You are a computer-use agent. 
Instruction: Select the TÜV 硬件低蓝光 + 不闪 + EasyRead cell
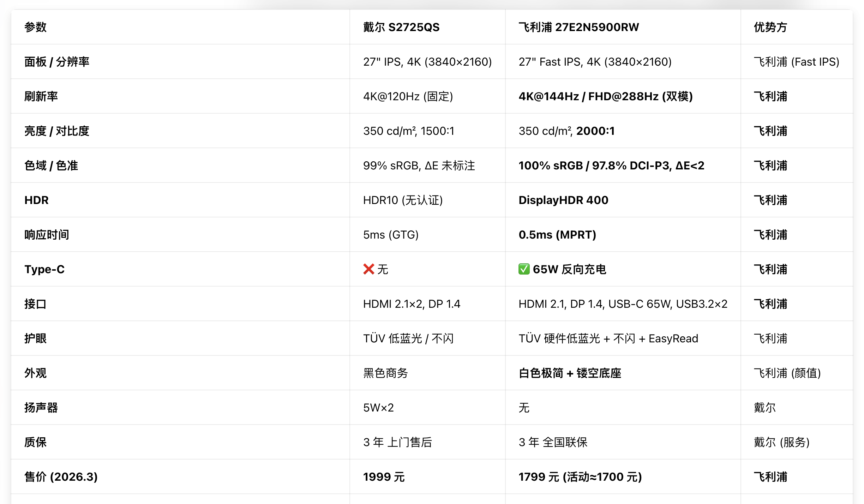pos(608,338)
